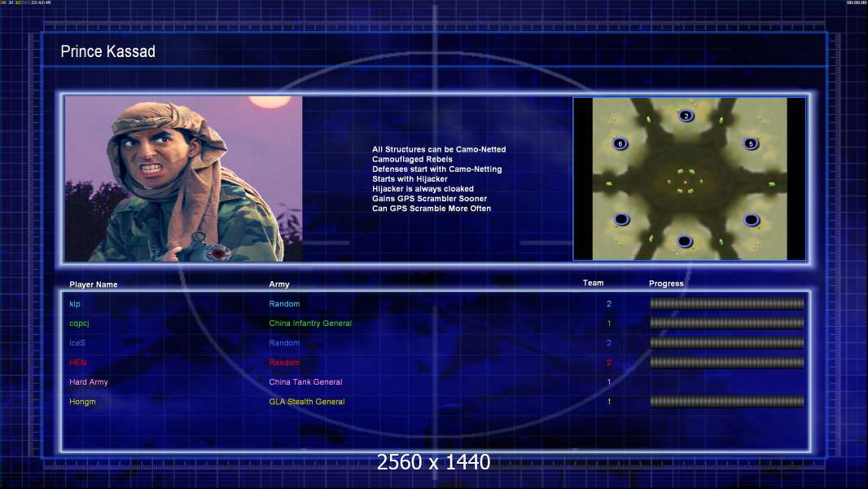The width and height of the screenshot is (868, 489).
Task: Click start position marker 6 on map
Action: [x=620, y=143]
